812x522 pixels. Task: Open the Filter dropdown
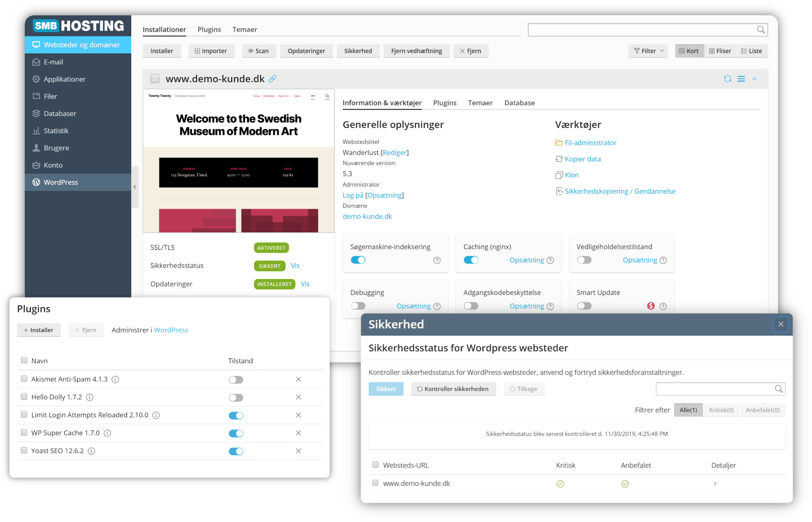click(648, 51)
